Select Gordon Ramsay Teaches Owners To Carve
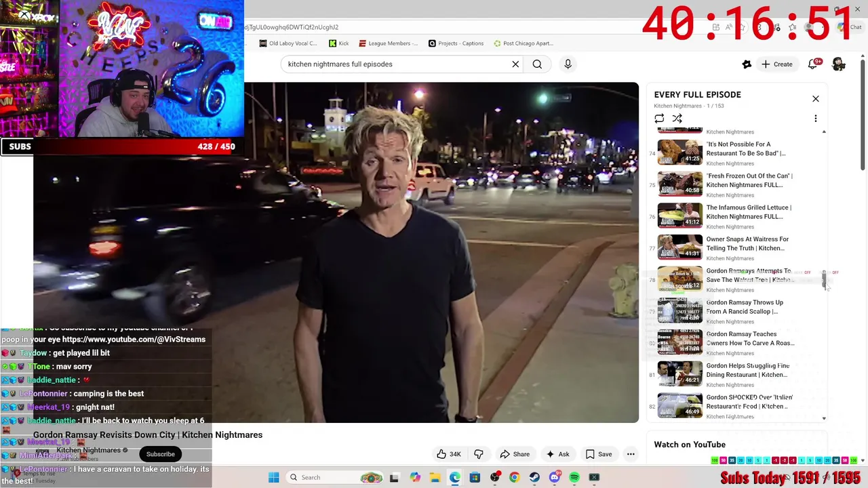 tap(737, 342)
